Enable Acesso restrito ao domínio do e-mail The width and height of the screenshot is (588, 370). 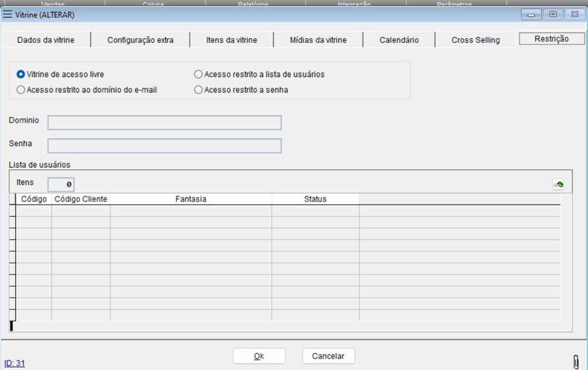pos(21,90)
